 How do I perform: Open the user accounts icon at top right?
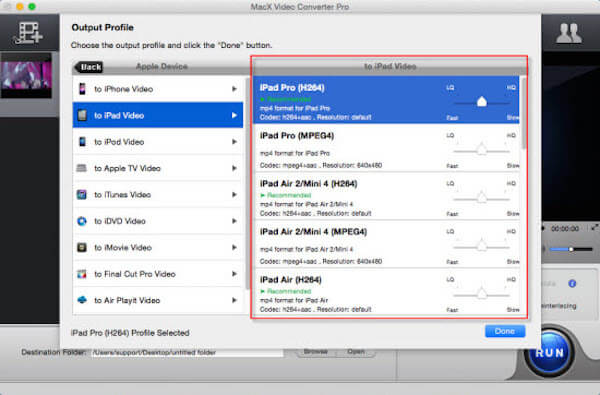click(x=569, y=33)
